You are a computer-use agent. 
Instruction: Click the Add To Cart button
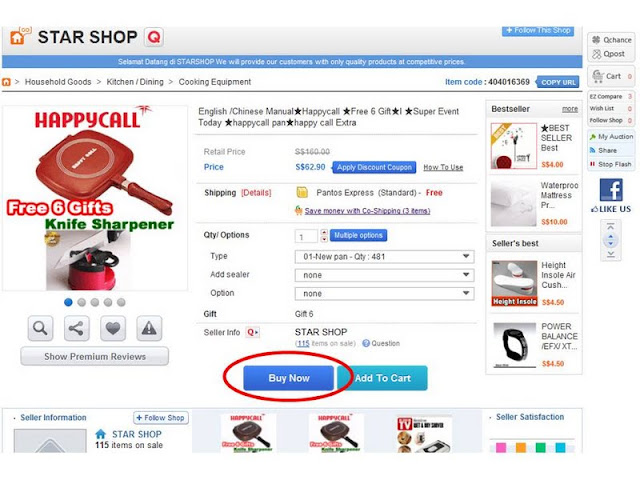[x=382, y=378]
